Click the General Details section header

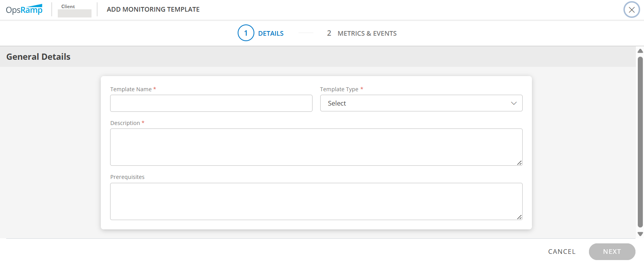pyautogui.click(x=38, y=57)
